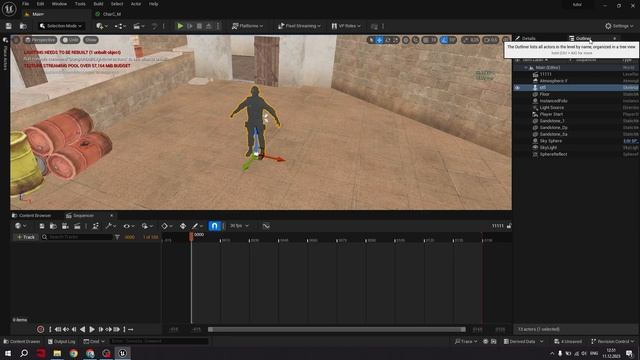
Task: Select the SphereReflect actor in Outliner
Action: (x=576, y=154)
